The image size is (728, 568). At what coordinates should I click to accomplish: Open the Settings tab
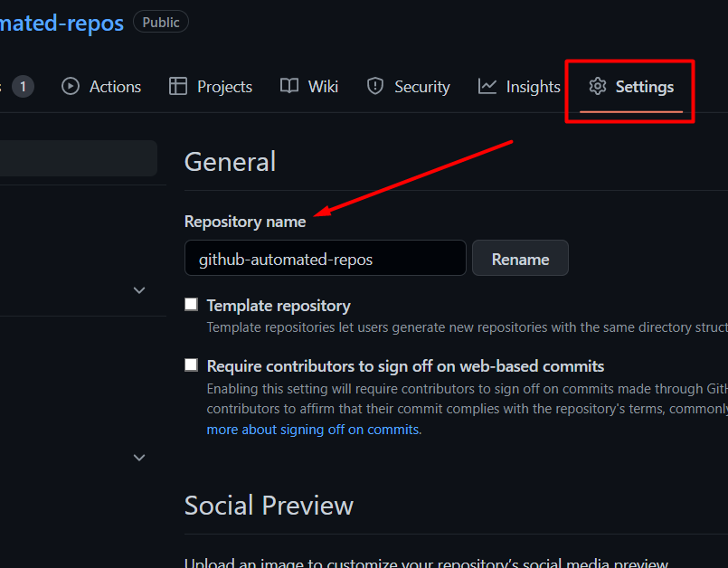tap(631, 87)
